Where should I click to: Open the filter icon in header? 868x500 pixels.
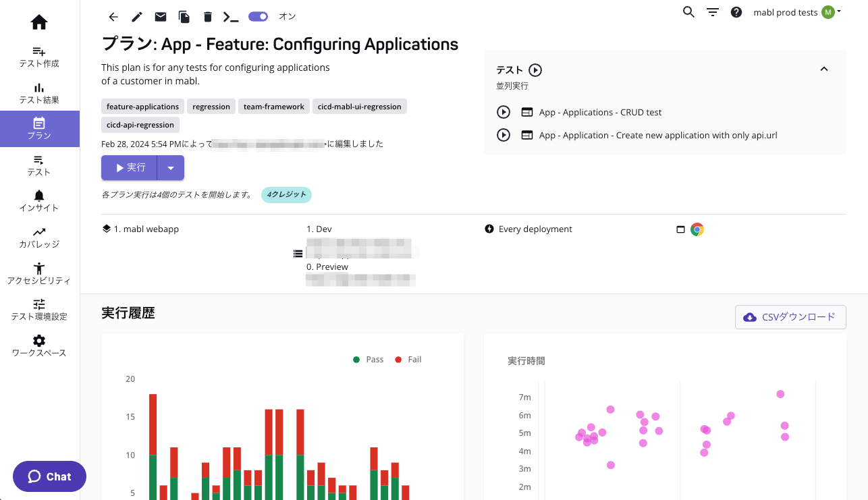coord(713,12)
